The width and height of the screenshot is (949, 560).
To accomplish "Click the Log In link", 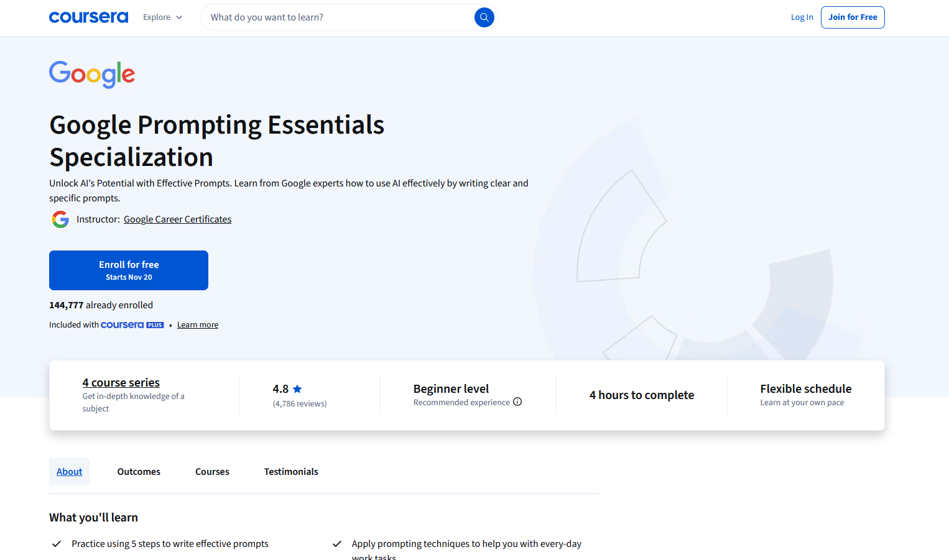I will 802,17.
